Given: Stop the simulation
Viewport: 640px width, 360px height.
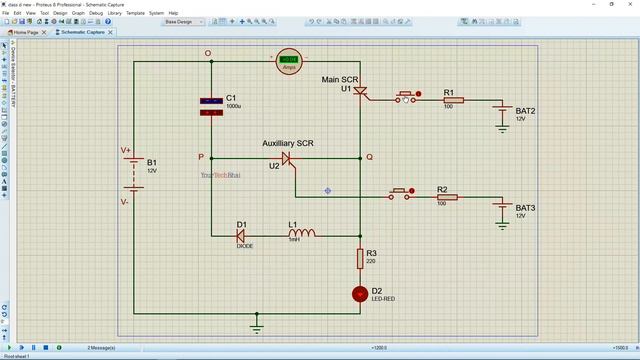Looking at the screenshot, I should click(x=46, y=348).
